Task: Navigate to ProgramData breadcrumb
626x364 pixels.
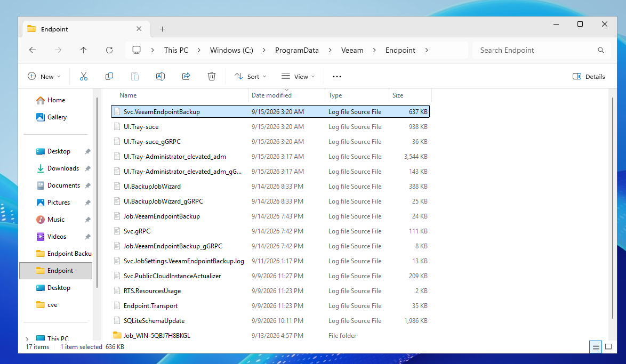Action: point(296,50)
